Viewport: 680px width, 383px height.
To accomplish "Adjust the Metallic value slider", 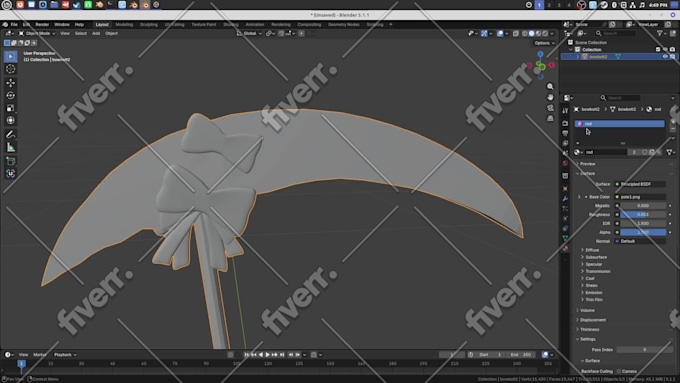I will pos(643,206).
